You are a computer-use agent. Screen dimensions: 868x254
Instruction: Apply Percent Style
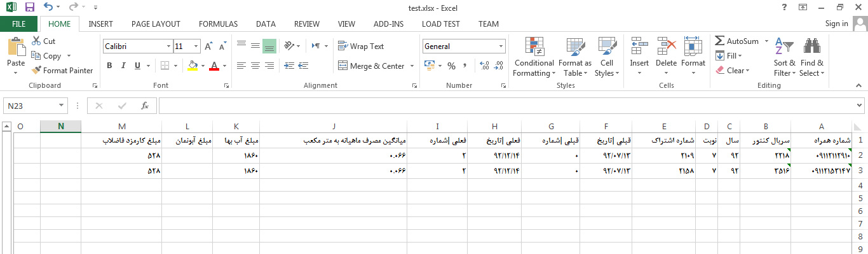[x=452, y=66]
